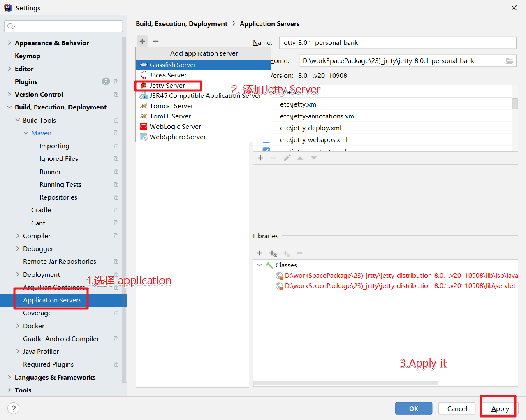Pick TomEE Server from the popup
This screenshot has width=526, height=420.
pos(203,116)
